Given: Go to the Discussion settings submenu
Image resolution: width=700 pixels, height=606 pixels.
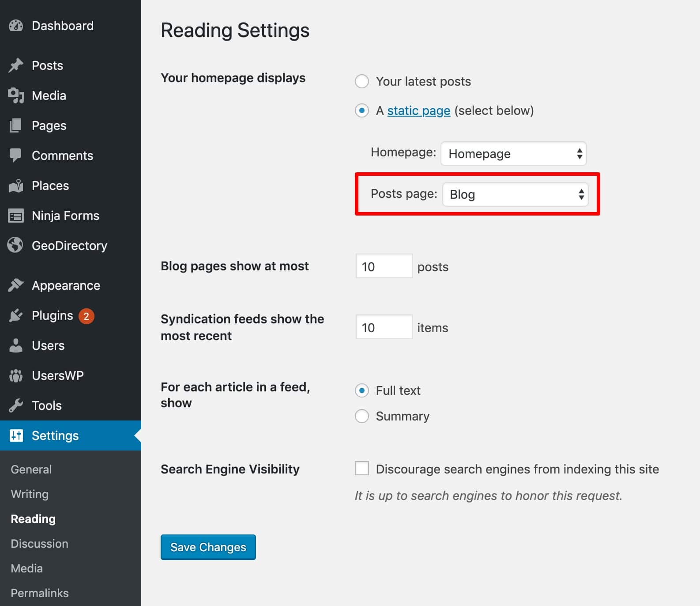Looking at the screenshot, I should tap(39, 543).
